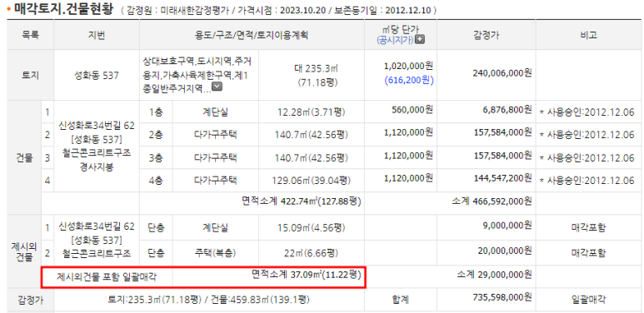Click the 일괄매각 remark in total row

(x=588, y=300)
